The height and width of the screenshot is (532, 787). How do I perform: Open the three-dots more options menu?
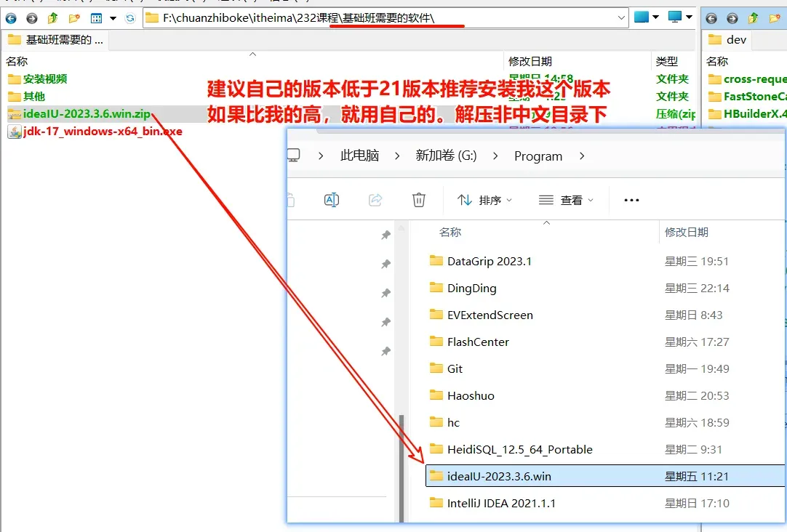click(x=631, y=200)
